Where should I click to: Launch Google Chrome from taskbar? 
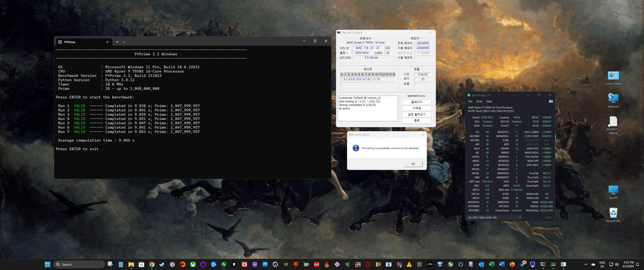152,265
